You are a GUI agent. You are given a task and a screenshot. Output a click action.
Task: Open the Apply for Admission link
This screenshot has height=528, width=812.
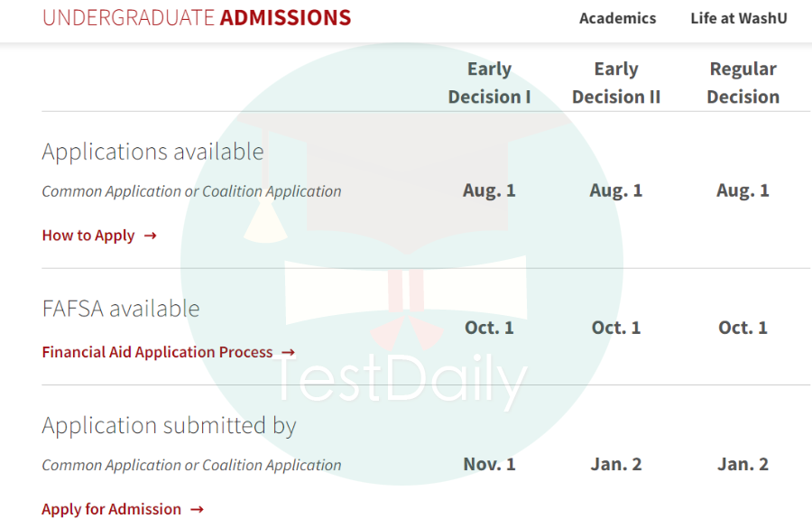tap(112, 509)
